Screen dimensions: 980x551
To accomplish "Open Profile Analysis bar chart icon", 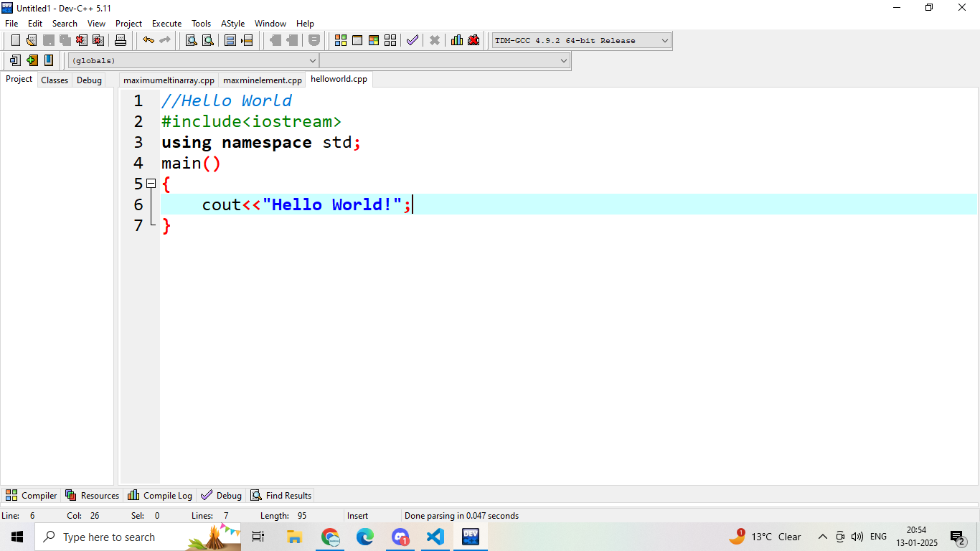I will click(457, 40).
